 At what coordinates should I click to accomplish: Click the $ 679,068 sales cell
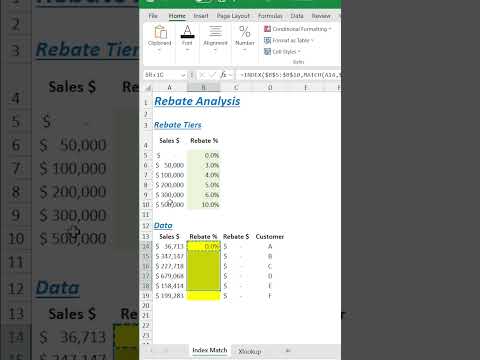pos(170,276)
